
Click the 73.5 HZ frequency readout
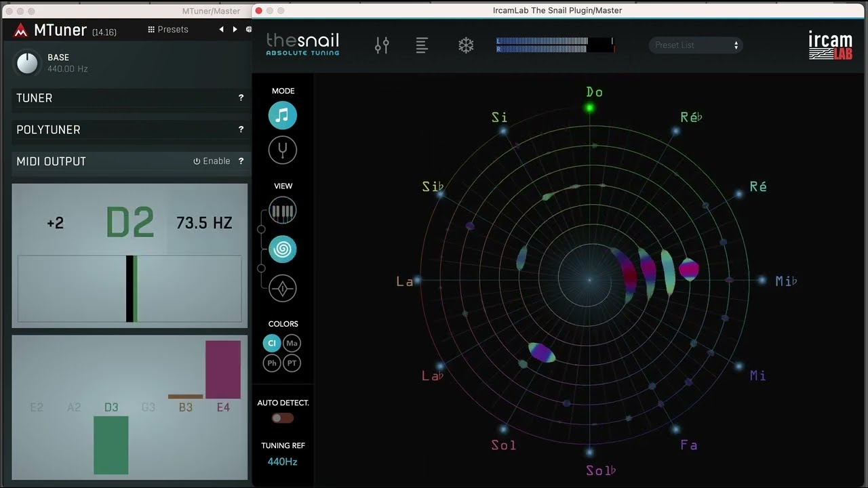[204, 223]
